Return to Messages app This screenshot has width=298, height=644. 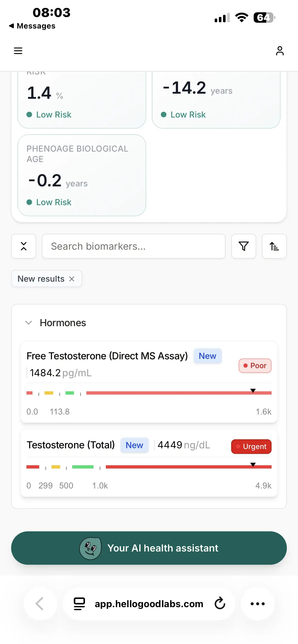32,26
